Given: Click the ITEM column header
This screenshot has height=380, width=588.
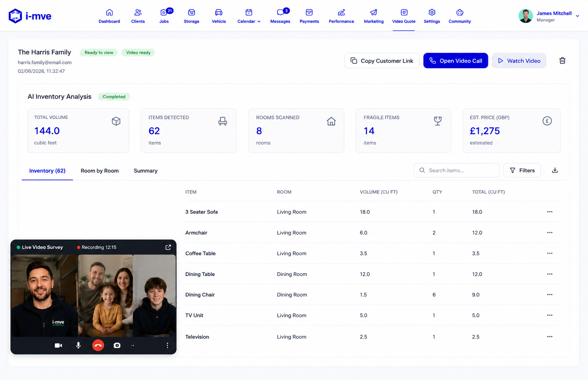Looking at the screenshot, I should [191, 192].
